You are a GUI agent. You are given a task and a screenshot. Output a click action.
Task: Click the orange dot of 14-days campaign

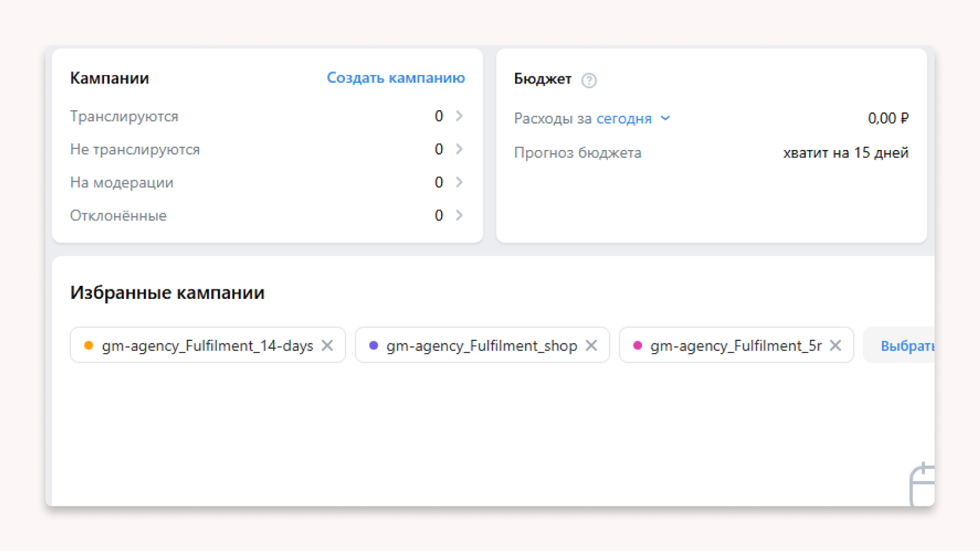point(89,346)
